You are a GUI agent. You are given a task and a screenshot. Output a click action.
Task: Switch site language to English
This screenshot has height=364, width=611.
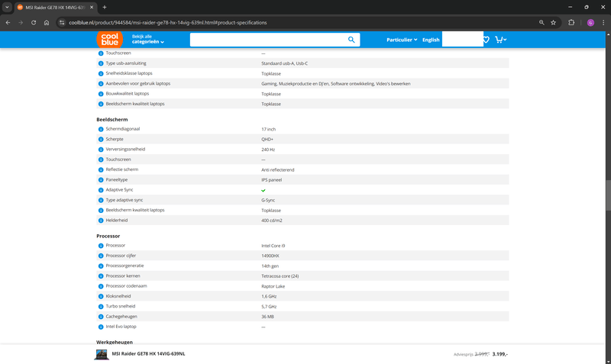point(431,40)
